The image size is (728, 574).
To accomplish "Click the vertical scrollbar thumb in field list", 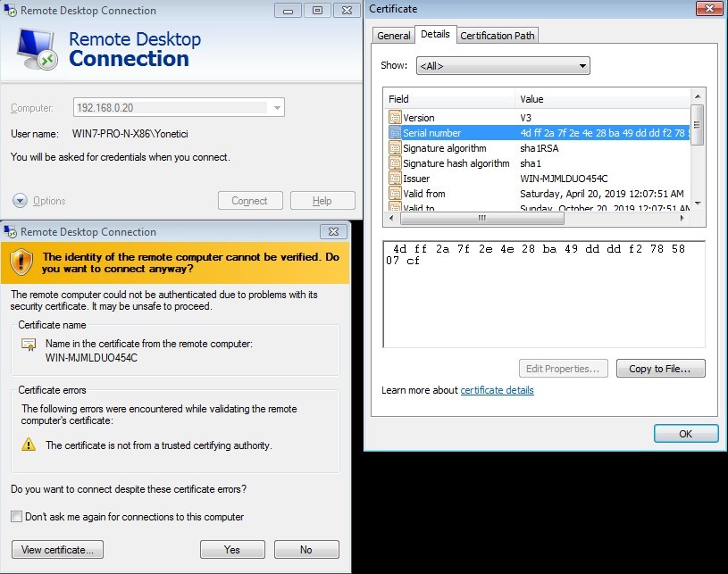I will pyautogui.click(x=698, y=124).
